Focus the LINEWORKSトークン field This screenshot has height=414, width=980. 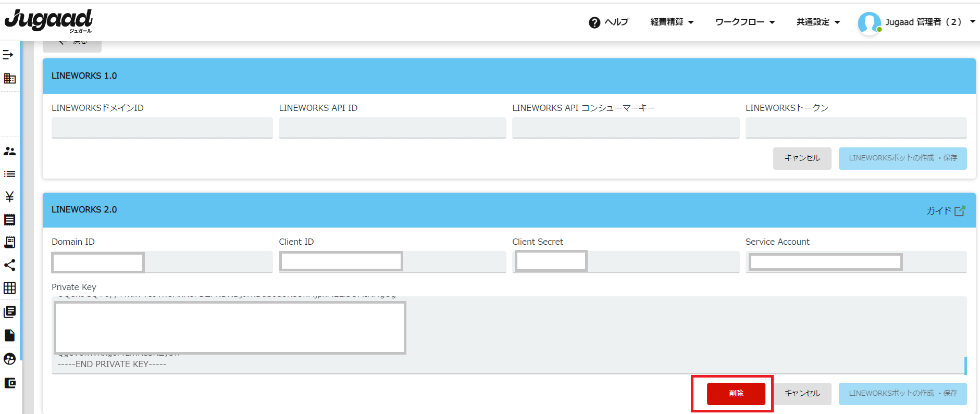(856, 128)
